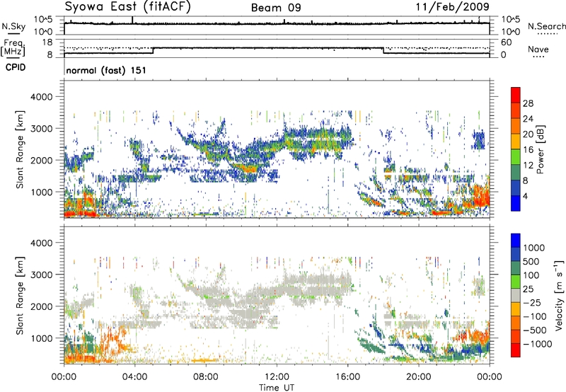Click the '28' power colorbar label
This screenshot has height=392, width=566.
[528, 103]
